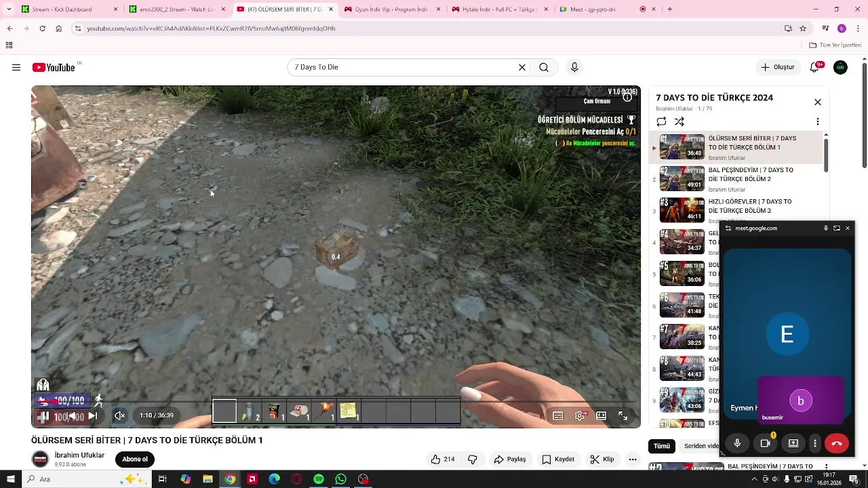Open WhatsApp from the taskbar
The height and width of the screenshot is (488, 868).
click(341, 479)
